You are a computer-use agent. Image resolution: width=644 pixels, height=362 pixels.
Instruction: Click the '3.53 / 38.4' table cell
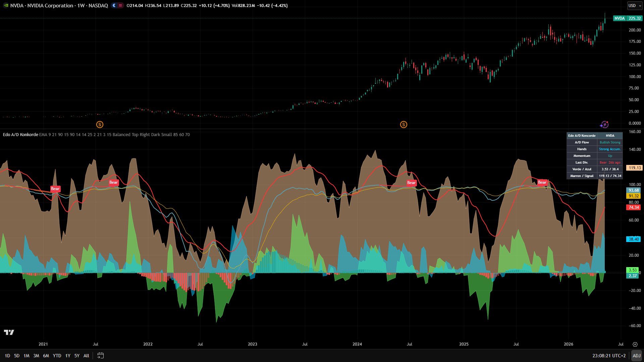click(610, 169)
